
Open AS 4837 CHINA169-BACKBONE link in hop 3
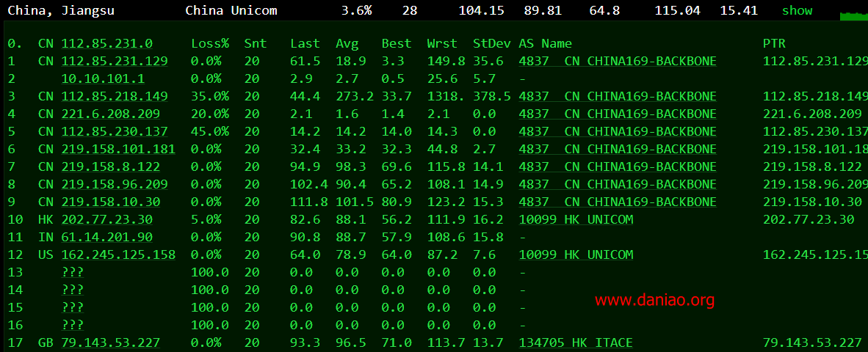pos(618,97)
